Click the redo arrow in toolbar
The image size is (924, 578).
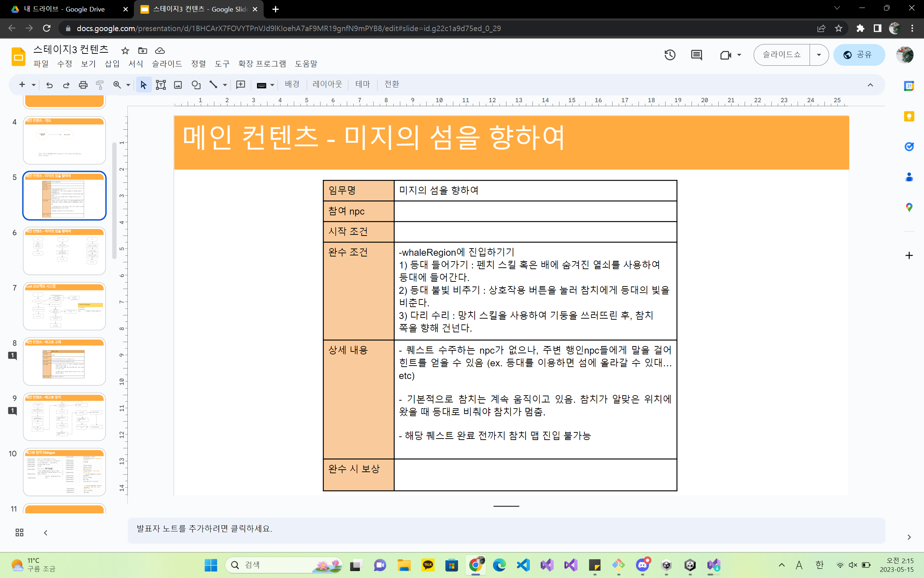click(66, 85)
